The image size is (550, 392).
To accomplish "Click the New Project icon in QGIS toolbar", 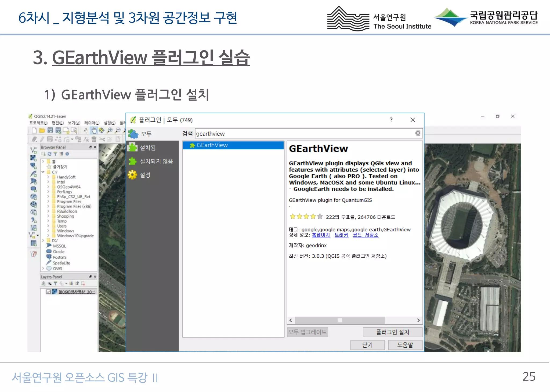I will [34, 131].
